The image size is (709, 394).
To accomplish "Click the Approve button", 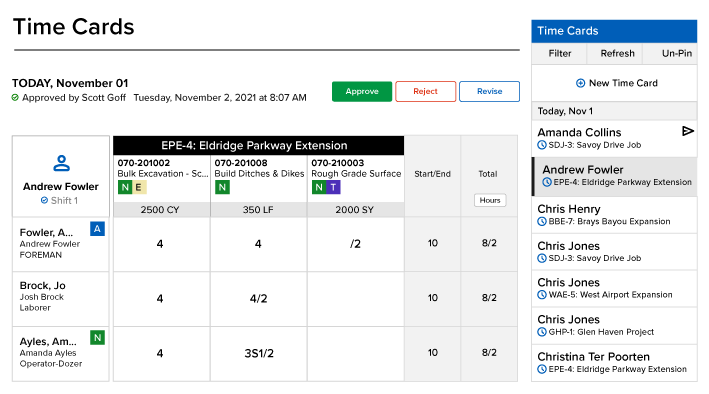I will pos(362,91).
